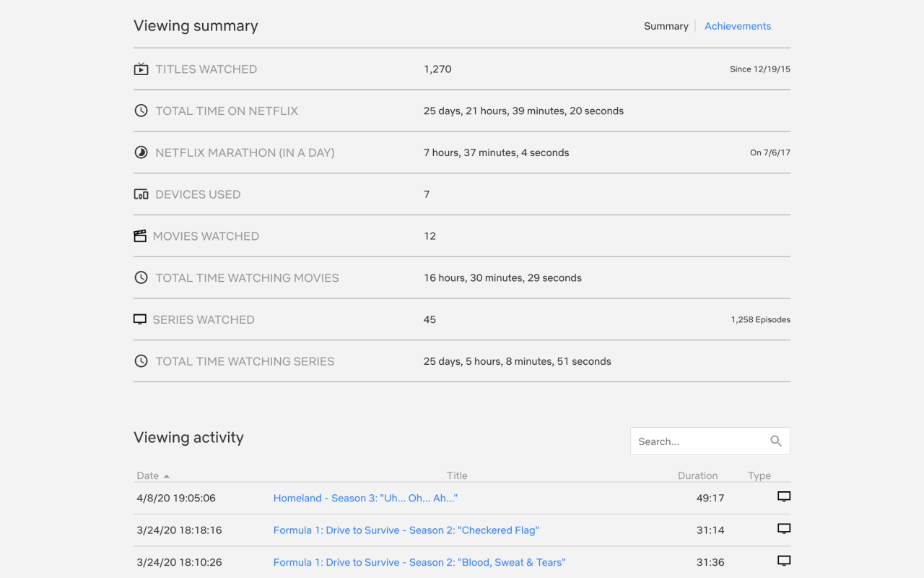Open Formula 1 "Blood, Sweat & Tears" link
The width and height of the screenshot is (924, 578).
(x=419, y=562)
